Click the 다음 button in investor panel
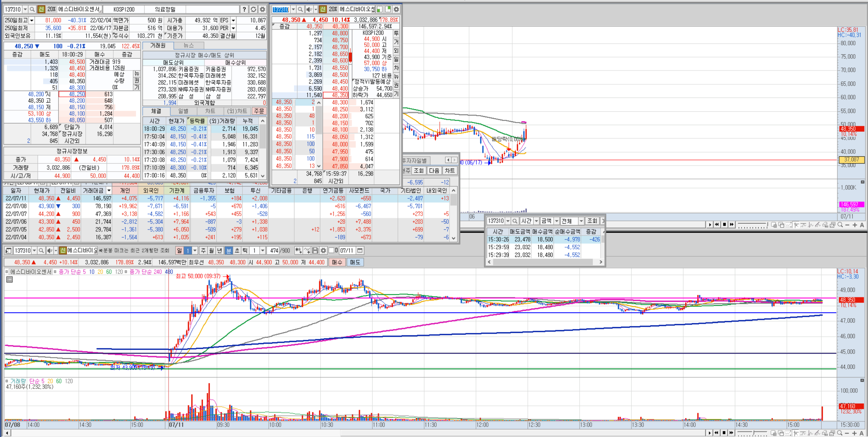Viewport: 868px width, 437px height. pos(434,171)
